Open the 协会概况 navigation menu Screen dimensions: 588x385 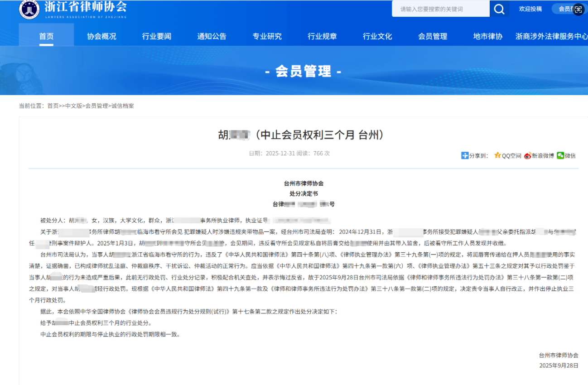[101, 36]
